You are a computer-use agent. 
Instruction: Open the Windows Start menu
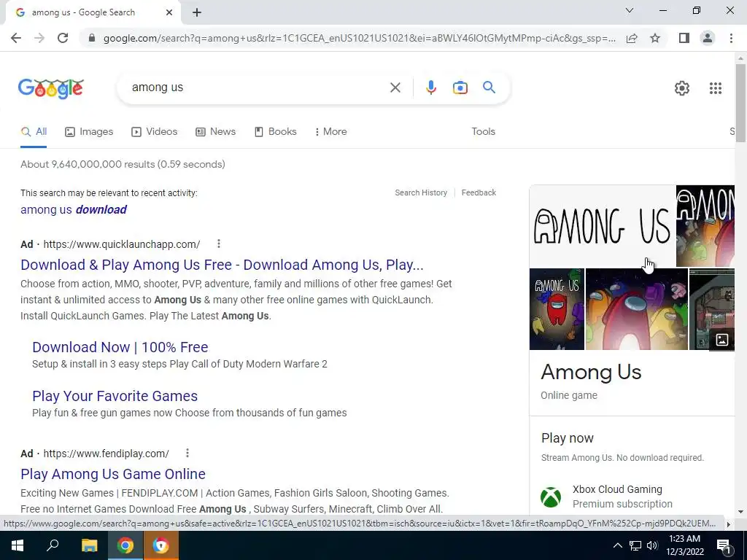click(x=18, y=545)
